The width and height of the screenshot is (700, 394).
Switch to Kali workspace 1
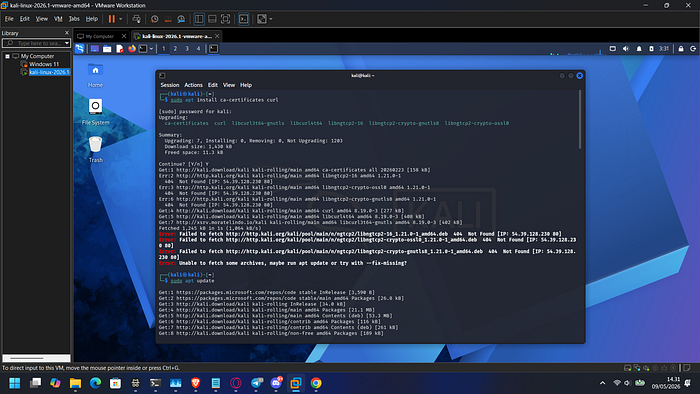[x=163, y=49]
